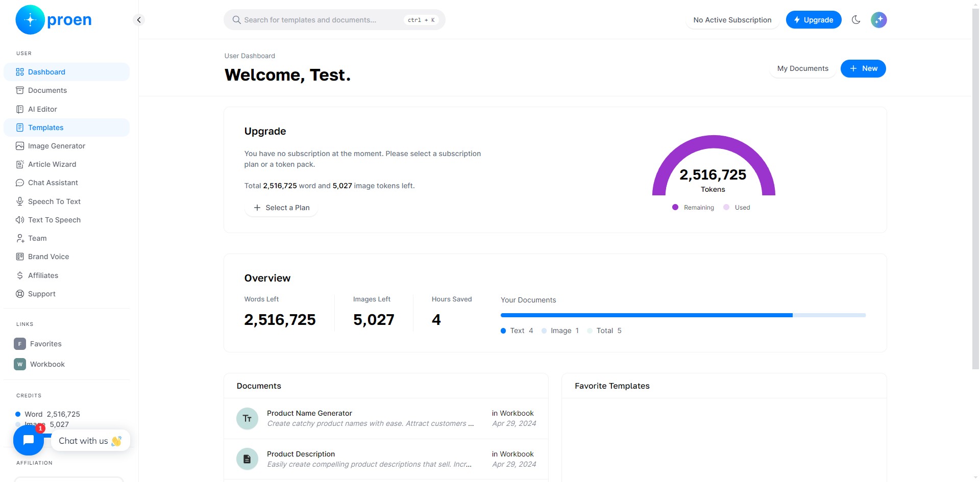Open the Workbook link folder
Viewport: 980px width, 482px height.
coord(47,364)
